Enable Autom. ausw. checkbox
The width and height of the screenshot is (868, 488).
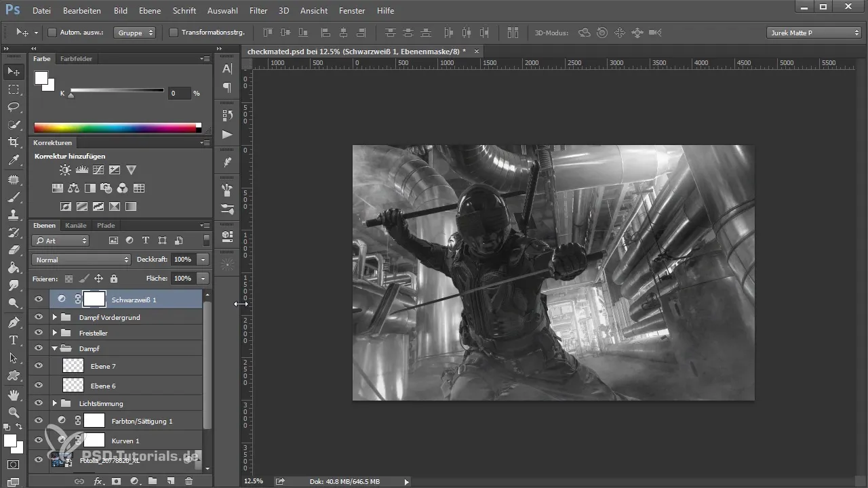[52, 33]
